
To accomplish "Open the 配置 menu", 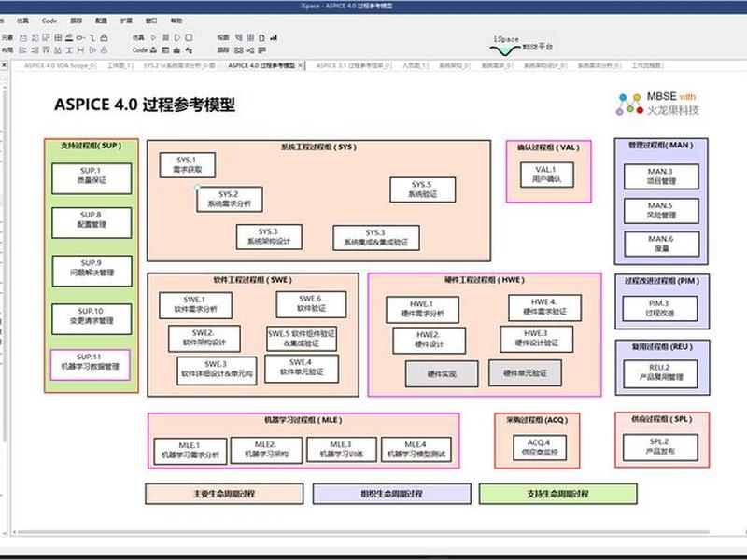I will point(101,21).
